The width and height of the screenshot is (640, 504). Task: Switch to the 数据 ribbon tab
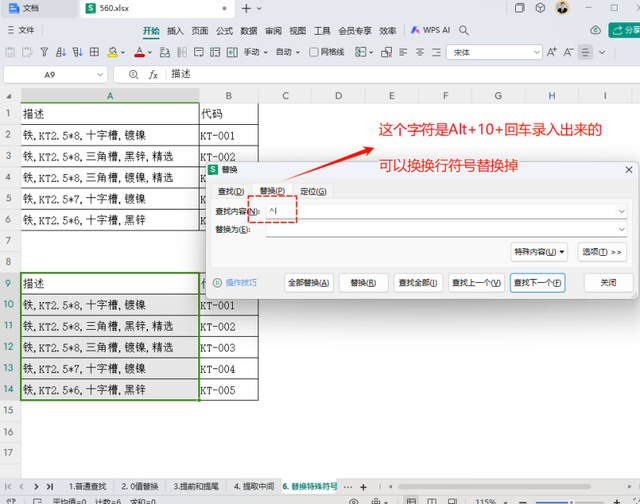249,31
